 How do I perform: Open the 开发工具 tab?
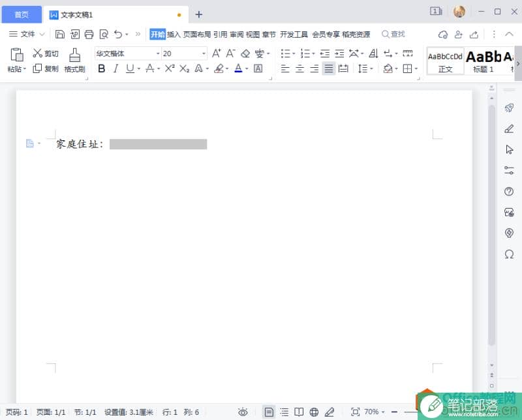(294, 35)
